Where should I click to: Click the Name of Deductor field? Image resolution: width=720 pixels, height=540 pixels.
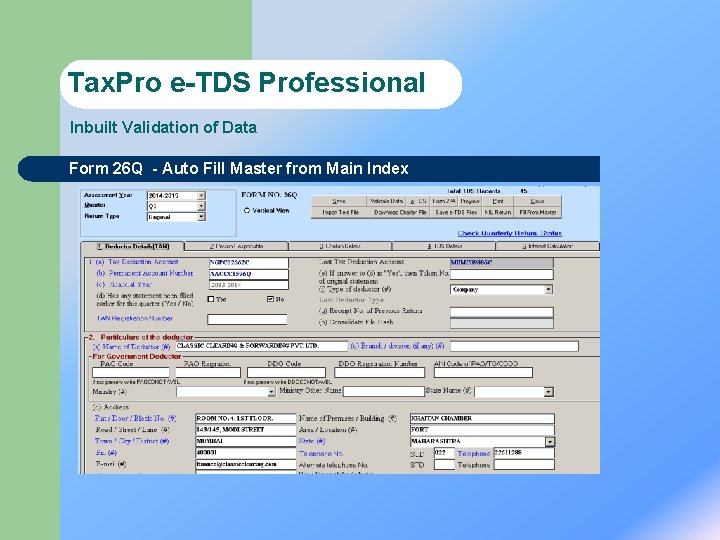261,346
